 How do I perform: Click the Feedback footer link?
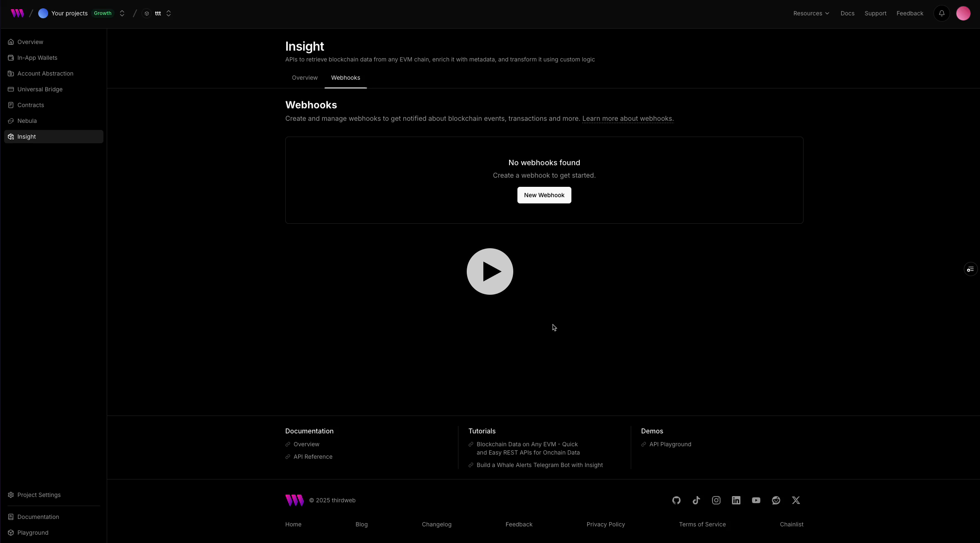pyautogui.click(x=519, y=524)
